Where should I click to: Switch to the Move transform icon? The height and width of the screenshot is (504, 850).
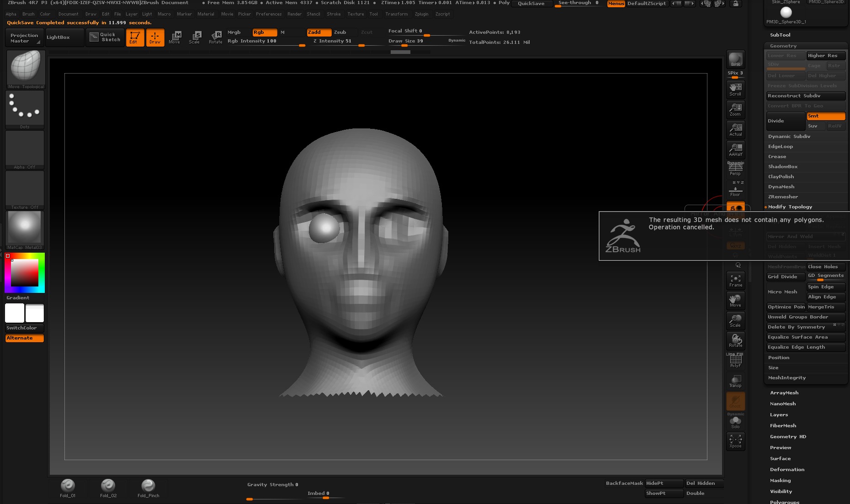175,37
